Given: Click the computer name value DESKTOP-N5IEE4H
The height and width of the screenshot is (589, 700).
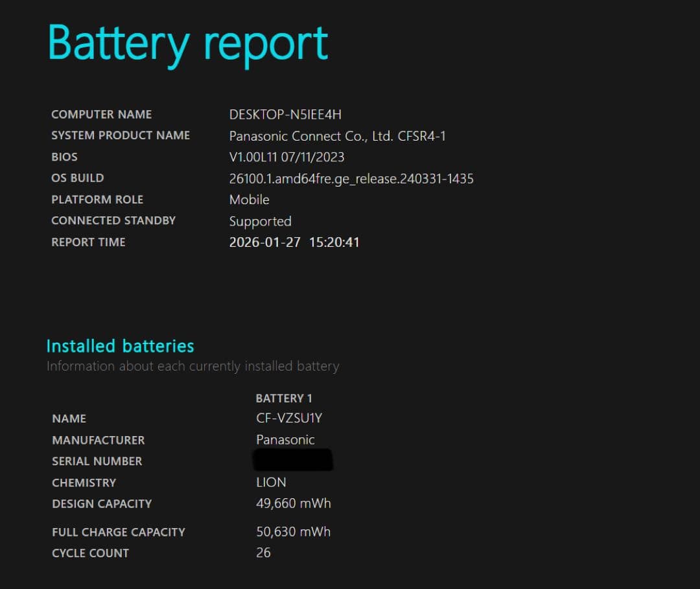Looking at the screenshot, I should [x=285, y=115].
